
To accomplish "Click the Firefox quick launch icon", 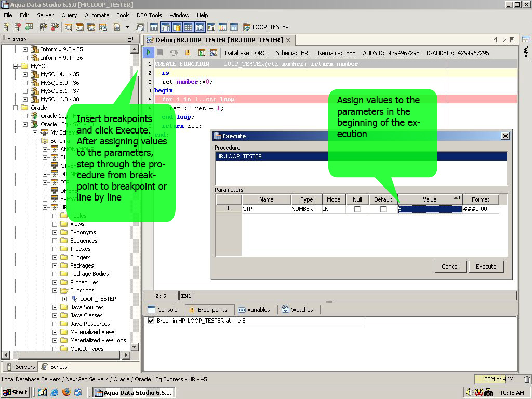I will click(66, 392).
